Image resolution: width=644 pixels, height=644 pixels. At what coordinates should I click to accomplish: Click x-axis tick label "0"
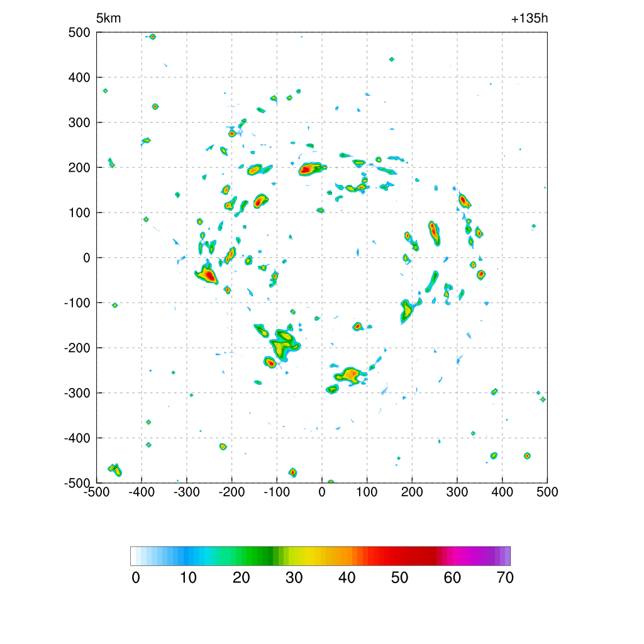tap(322, 492)
